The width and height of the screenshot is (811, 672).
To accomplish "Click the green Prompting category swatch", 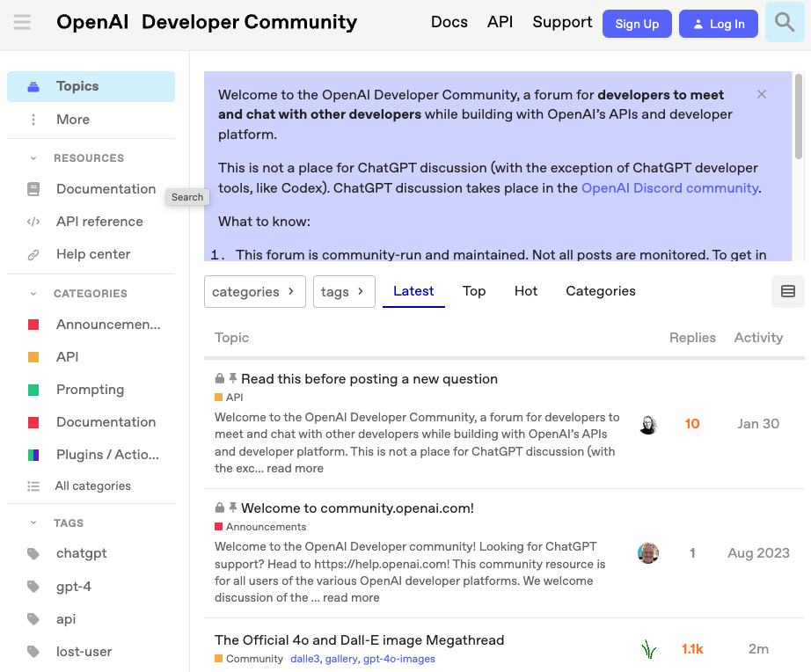I will pyautogui.click(x=33, y=390).
